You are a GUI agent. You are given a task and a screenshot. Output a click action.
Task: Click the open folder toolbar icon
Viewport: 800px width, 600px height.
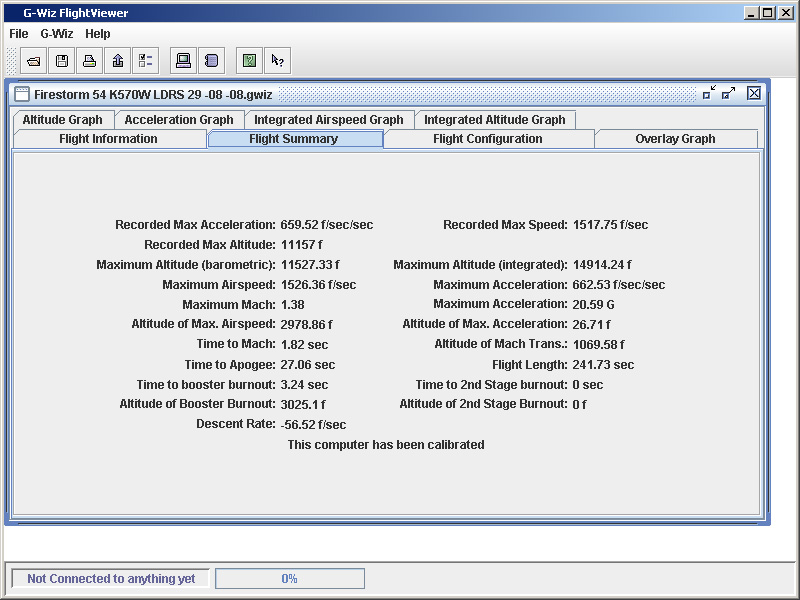[x=34, y=61]
